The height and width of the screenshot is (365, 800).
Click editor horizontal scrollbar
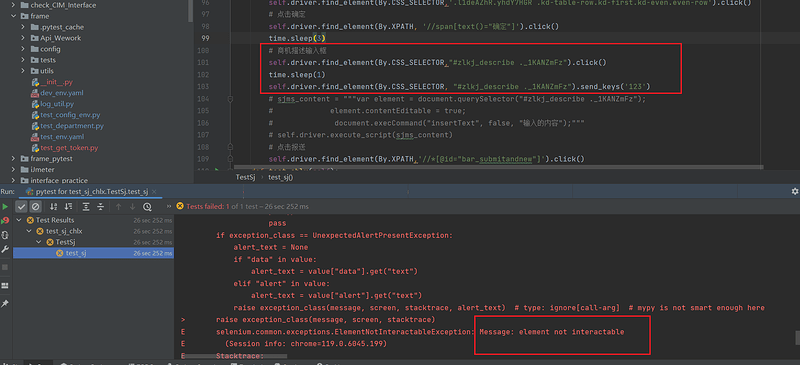(497, 166)
